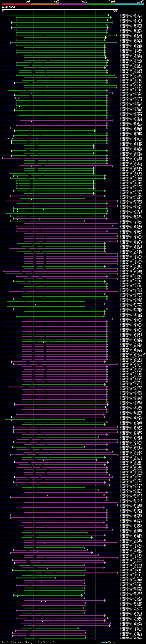Select the UniRef100_Q9SZS2 label
Image resolution: width=146 pixels, height=644 pixels.
point(131,85)
